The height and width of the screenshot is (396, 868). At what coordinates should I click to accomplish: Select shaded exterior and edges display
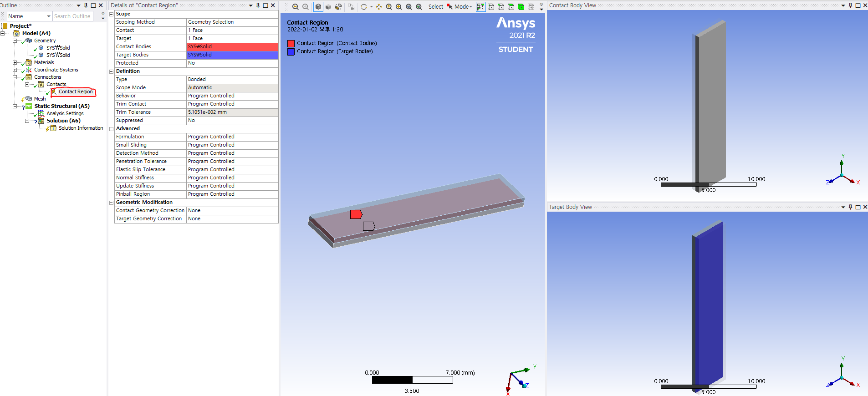click(318, 6)
